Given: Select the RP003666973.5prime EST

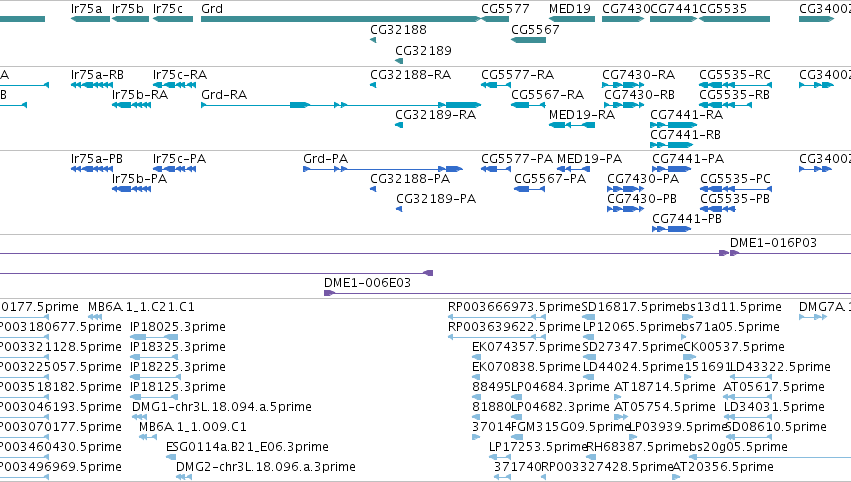Looking at the screenshot, I should tap(497, 317).
